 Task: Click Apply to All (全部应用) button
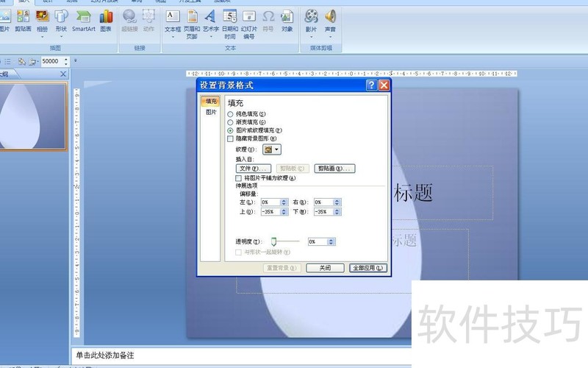[x=368, y=268]
